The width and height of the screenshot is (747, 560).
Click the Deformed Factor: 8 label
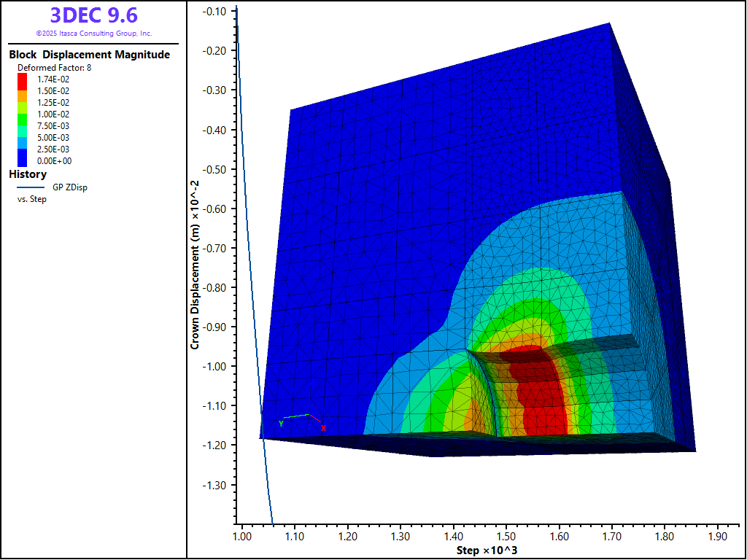coord(55,67)
